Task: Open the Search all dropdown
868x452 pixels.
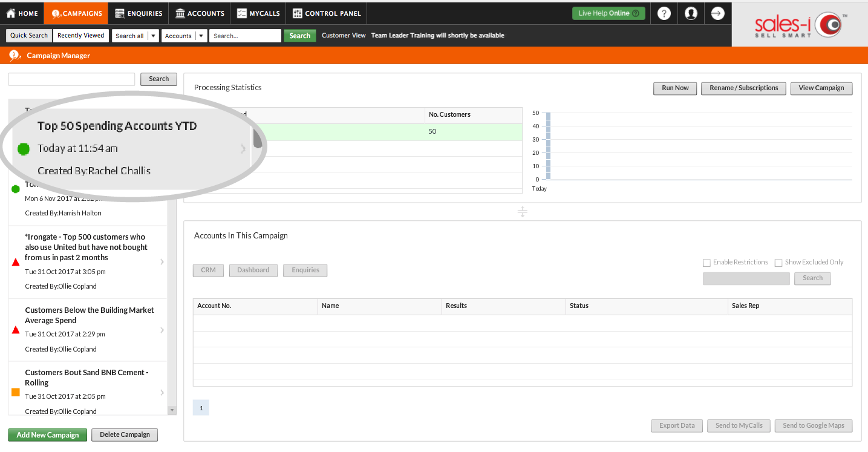Action: coord(136,36)
